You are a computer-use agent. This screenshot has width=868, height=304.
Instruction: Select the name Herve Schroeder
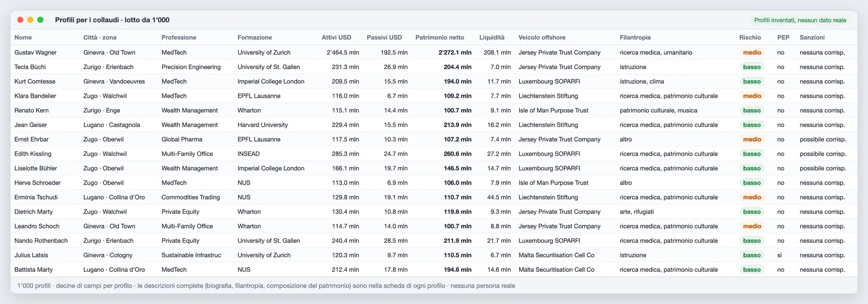pos(37,183)
